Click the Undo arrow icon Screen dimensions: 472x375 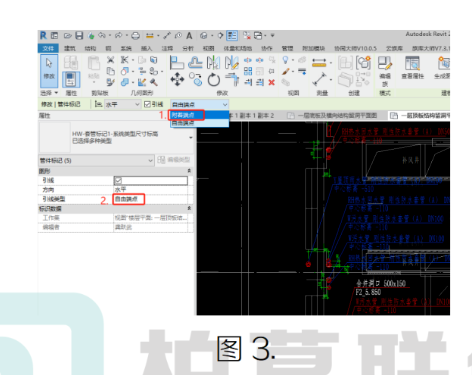[102, 35]
